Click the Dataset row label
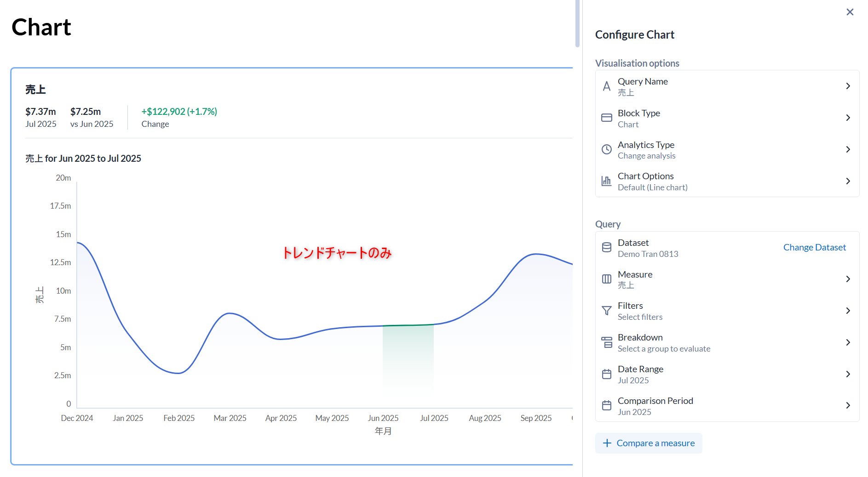This screenshot has width=868, height=477. [633, 243]
